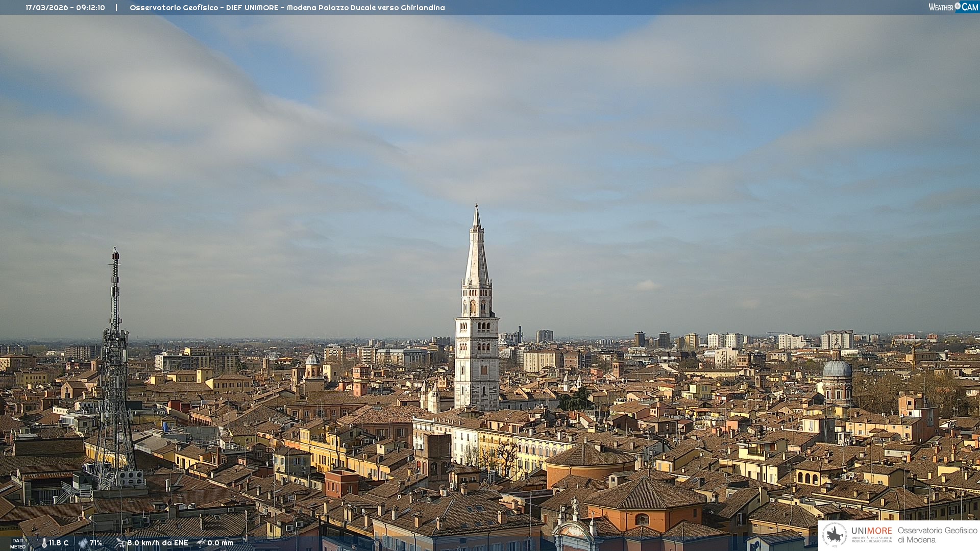
Task: Click the small cupola left of tower
Action: [313, 360]
